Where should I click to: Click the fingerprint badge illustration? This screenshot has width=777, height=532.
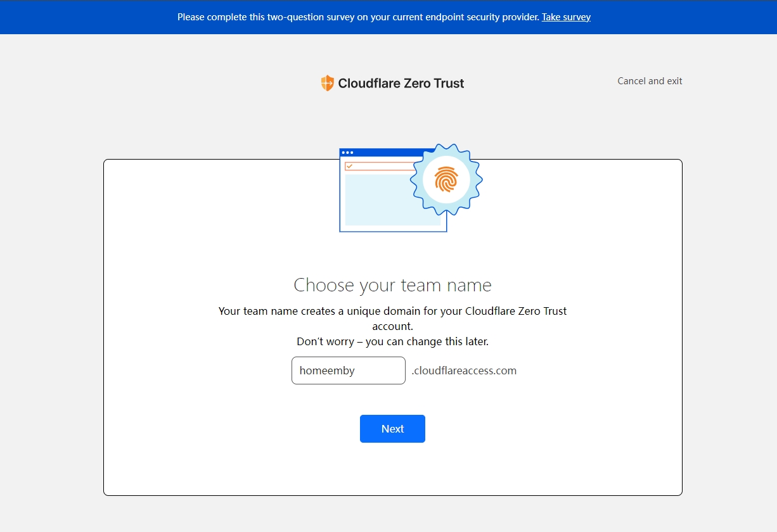coord(446,180)
